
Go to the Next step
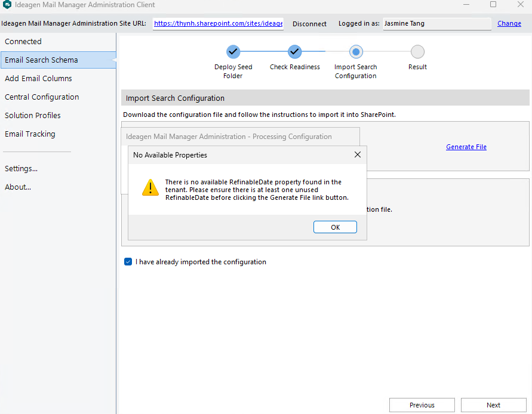tap(493, 405)
